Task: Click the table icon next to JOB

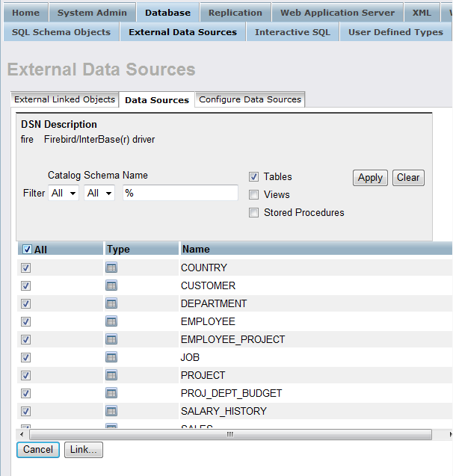Action: click(111, 357)
